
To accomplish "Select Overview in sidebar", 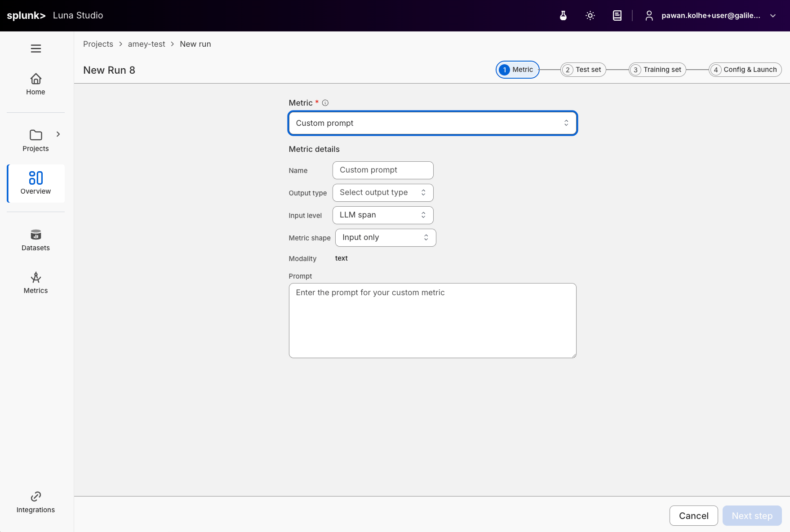I will point(36,183).
